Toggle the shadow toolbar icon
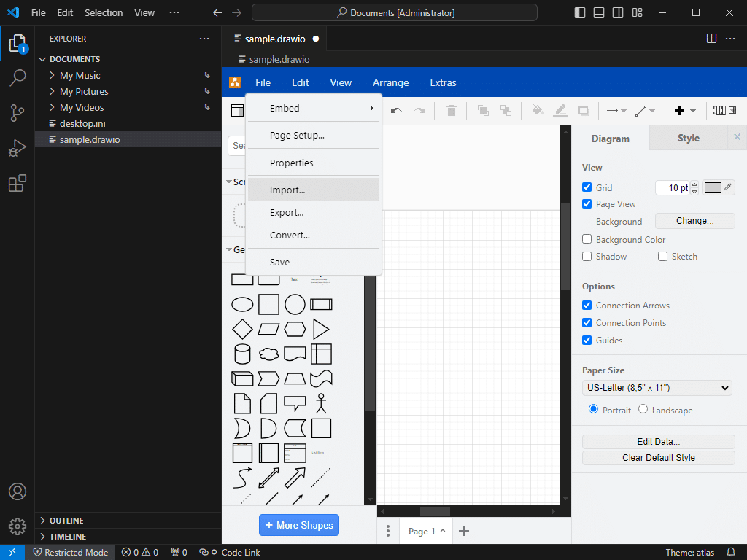This screenshot has height=560, width=747. pyautogui.click(x=584, y=111)
